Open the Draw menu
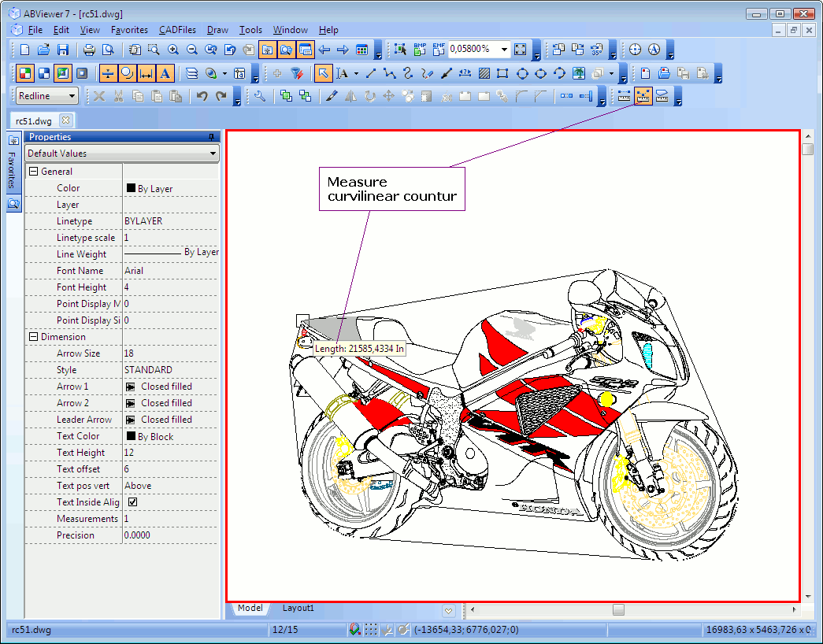 (x=217, y=30)
